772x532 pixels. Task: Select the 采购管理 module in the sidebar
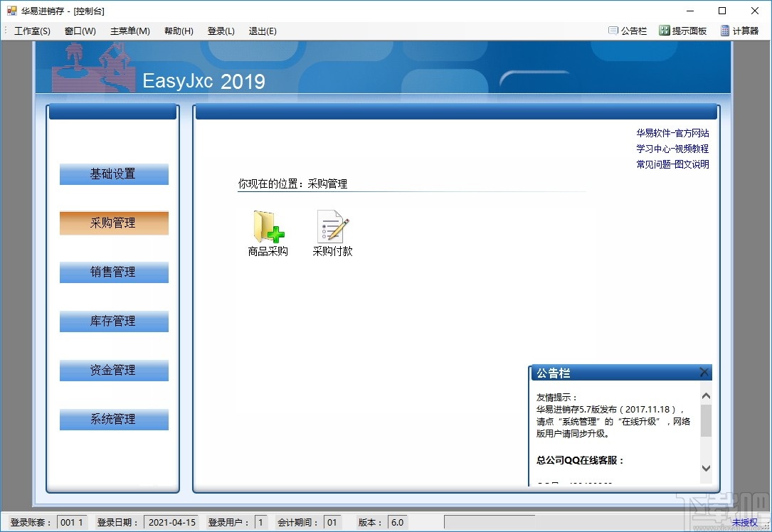click(x=113, y=223)
